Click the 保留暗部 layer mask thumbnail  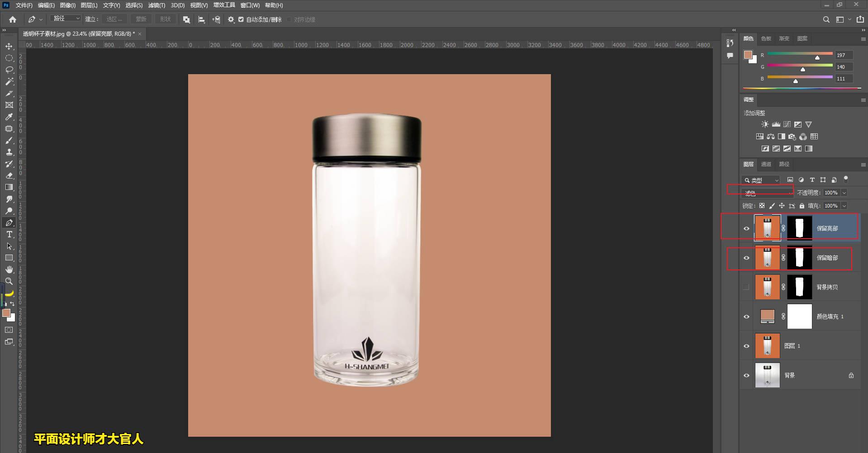tap(799, 258)
